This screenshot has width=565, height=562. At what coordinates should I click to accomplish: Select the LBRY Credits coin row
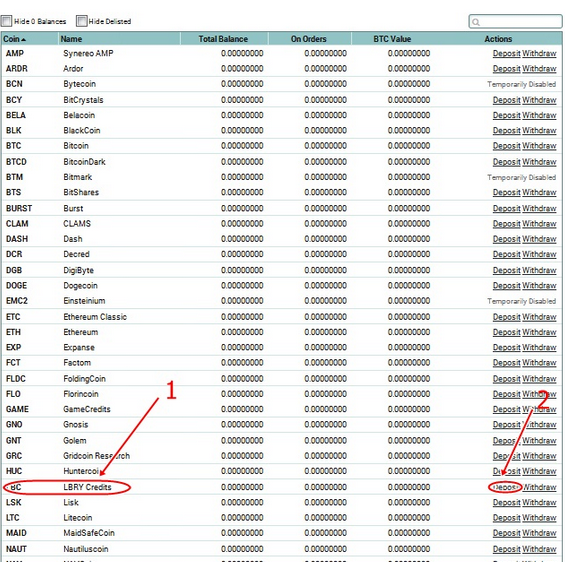pos(282,487)
